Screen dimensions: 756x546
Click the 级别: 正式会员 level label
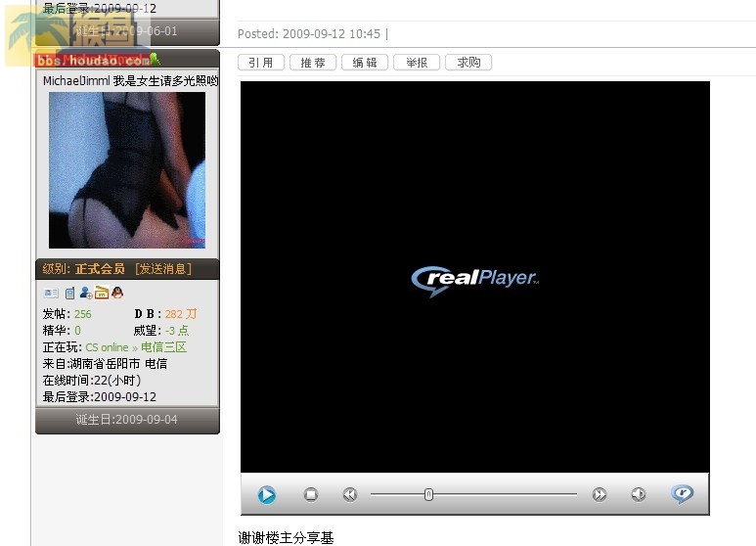pyautogui.click(x=83, y=269)
